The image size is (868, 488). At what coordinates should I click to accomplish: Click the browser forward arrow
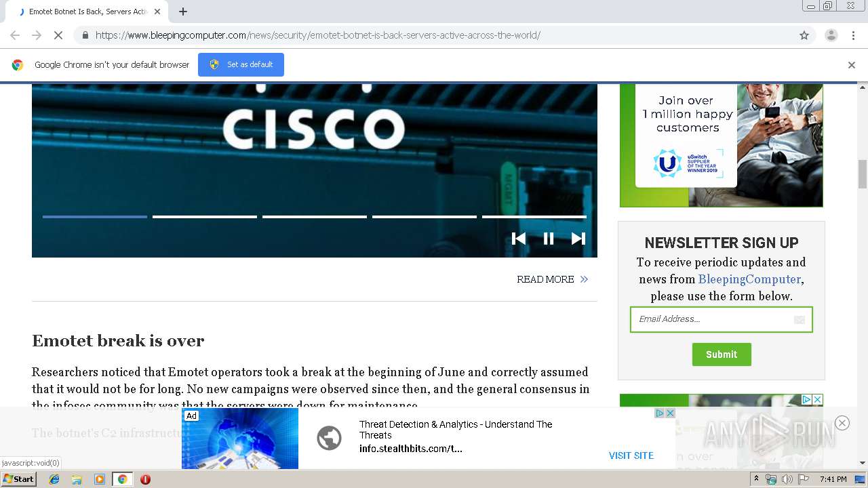click(x=37, y=35)
